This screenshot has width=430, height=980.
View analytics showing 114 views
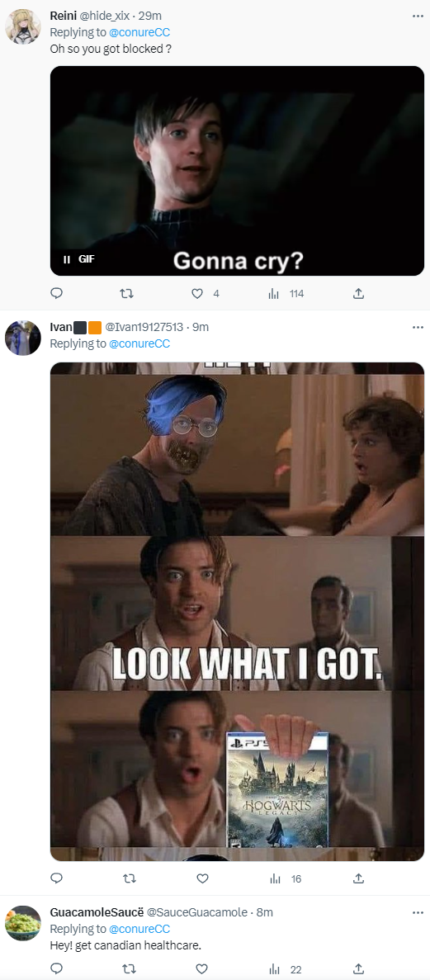pos(286,293)
